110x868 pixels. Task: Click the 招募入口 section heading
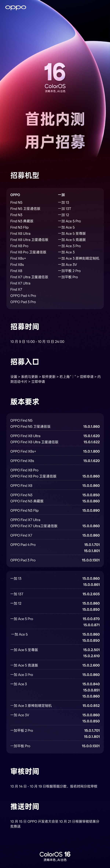(25, 361)
